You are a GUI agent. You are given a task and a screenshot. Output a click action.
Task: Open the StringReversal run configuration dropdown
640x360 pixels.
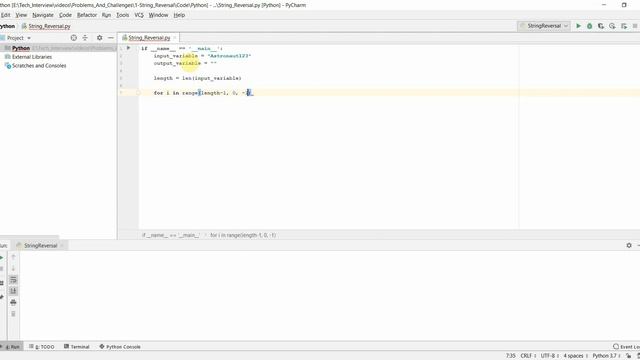544,26
